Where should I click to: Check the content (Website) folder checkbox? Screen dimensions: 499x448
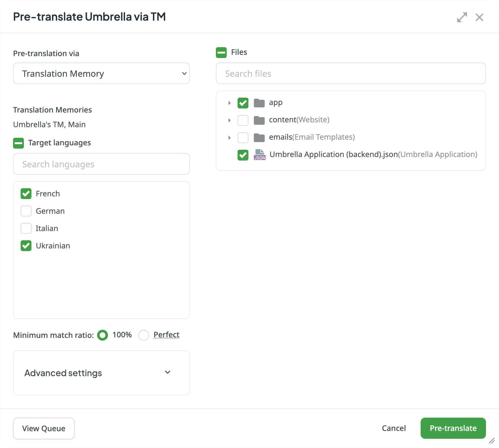tap(243, 120)
